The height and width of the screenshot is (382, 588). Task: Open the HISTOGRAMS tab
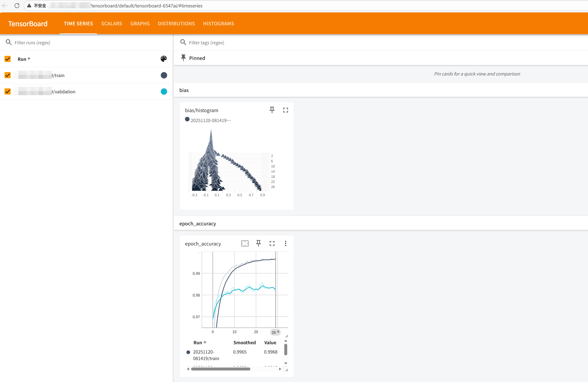point(218,24)
